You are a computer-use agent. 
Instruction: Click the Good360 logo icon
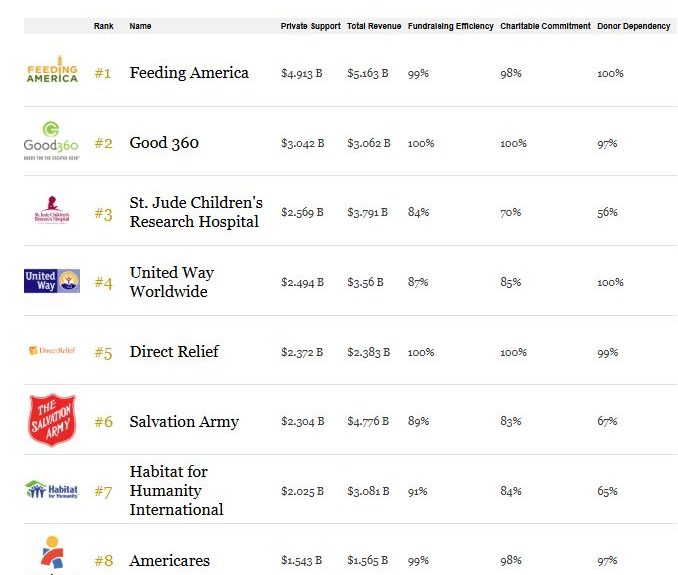pyautogui.click(x=51, y=140)
